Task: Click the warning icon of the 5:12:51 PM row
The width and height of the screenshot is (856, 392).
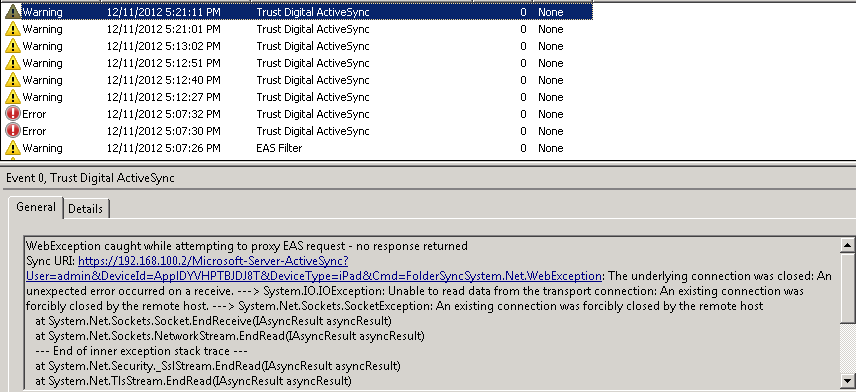Action: tap(13, 63)
